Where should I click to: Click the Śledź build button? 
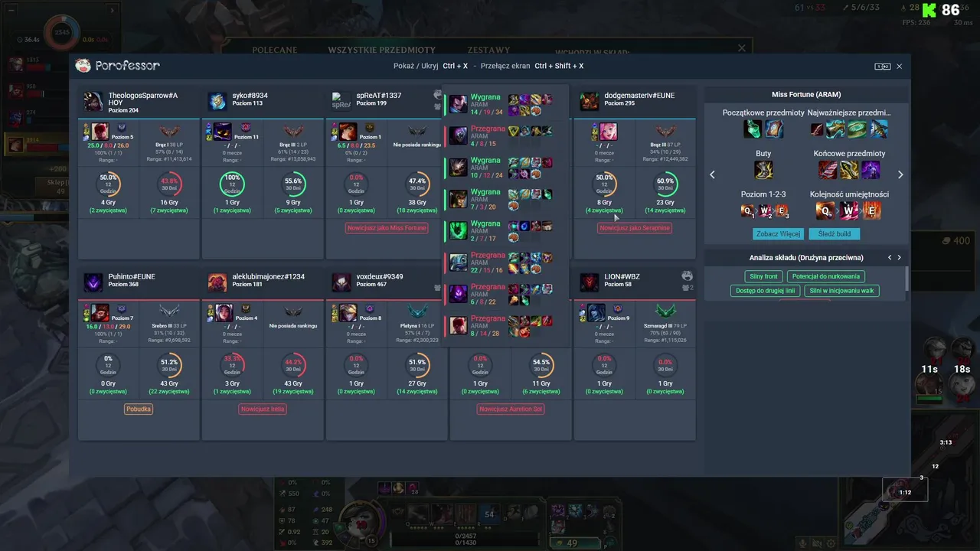click(x=835, y=233)
